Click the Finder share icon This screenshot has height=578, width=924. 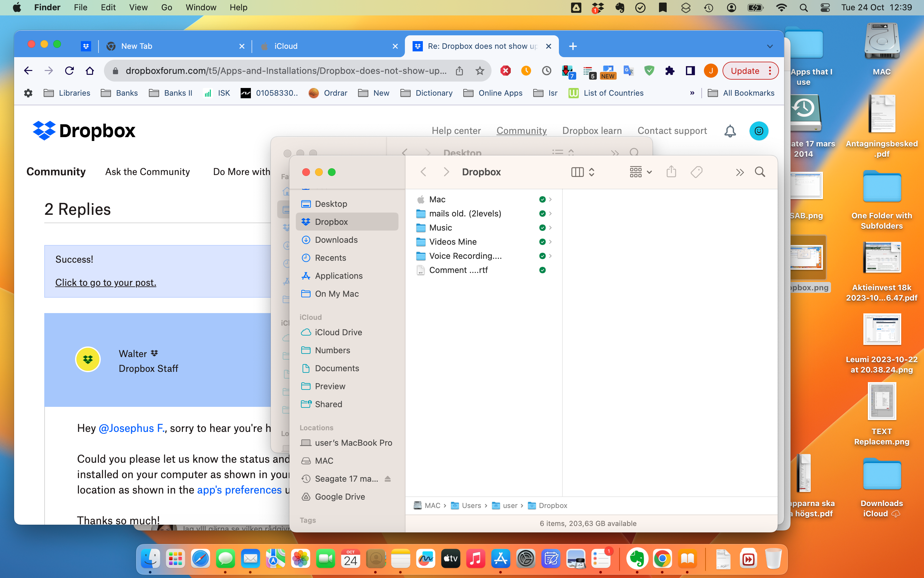tap(671, 172)
